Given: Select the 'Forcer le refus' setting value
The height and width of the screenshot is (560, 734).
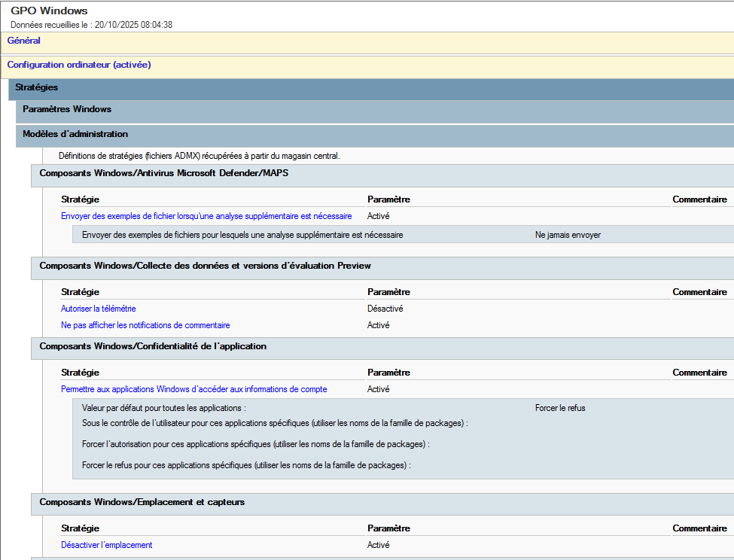Looking at the screenshot, I should (560, 408).
